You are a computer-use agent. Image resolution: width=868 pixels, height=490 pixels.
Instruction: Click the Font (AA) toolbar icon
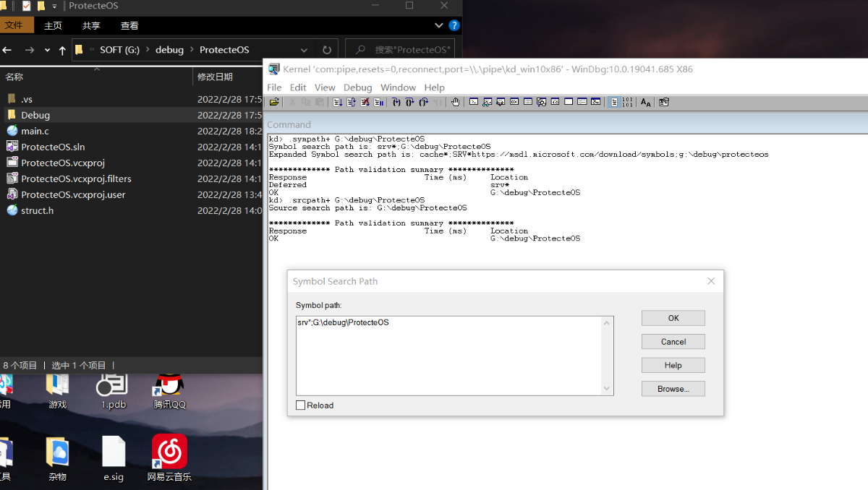point(645,102)
